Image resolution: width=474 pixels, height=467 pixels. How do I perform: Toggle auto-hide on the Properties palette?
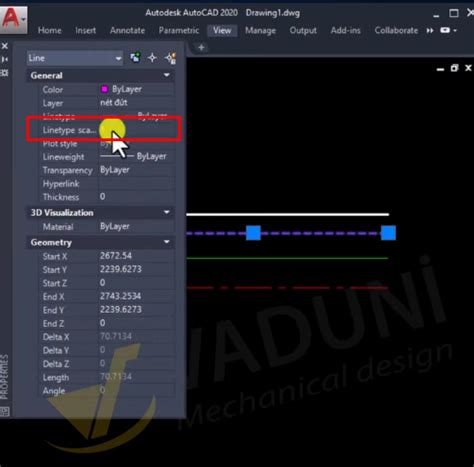5,59
